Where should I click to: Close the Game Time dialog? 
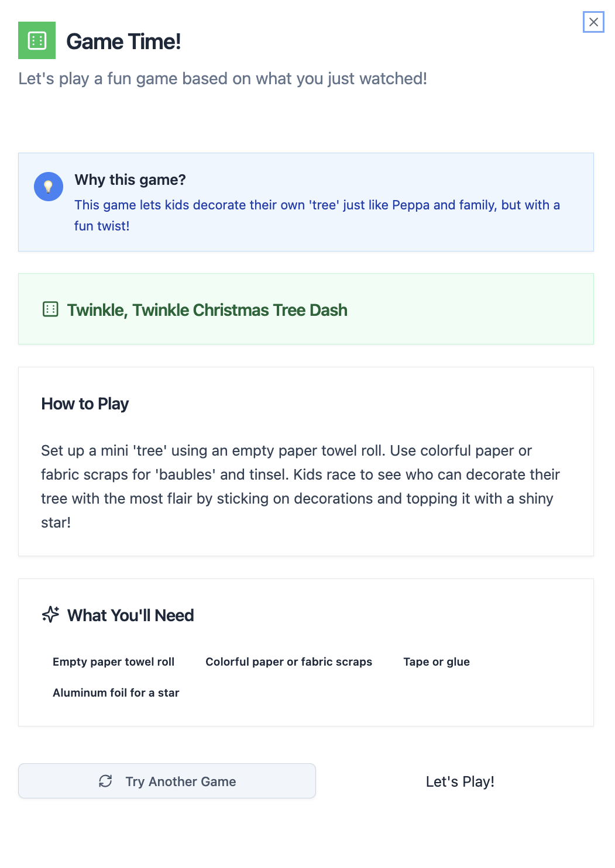(593, 22)
